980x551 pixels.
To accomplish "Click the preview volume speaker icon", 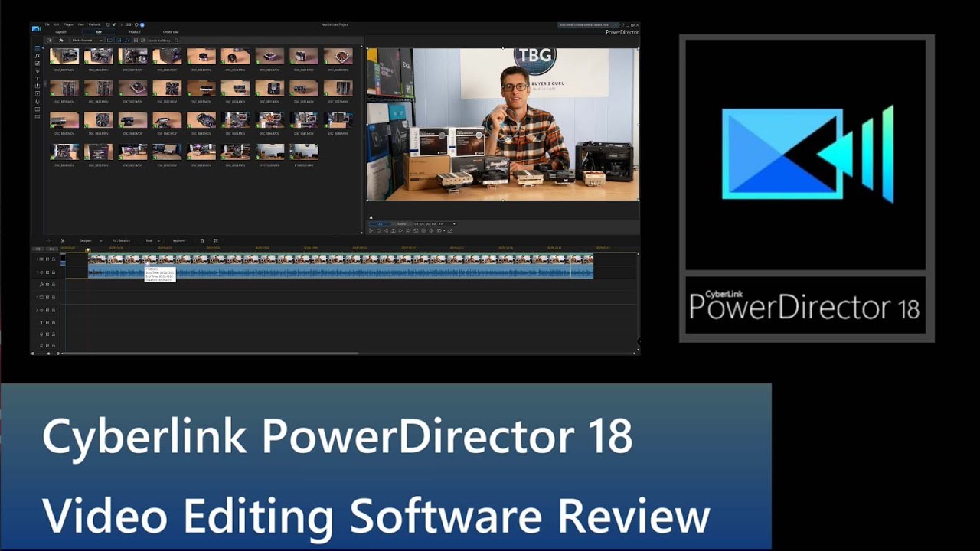I will 431,230.
